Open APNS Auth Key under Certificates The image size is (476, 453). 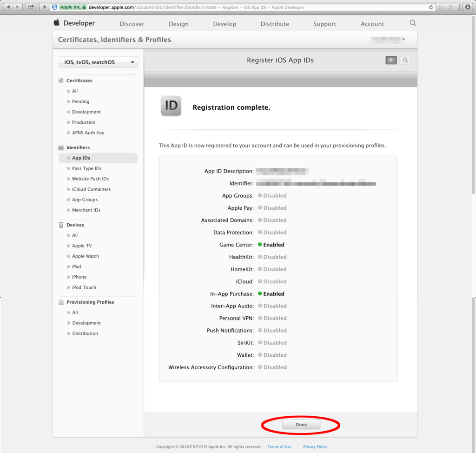(x=88, y=133)
